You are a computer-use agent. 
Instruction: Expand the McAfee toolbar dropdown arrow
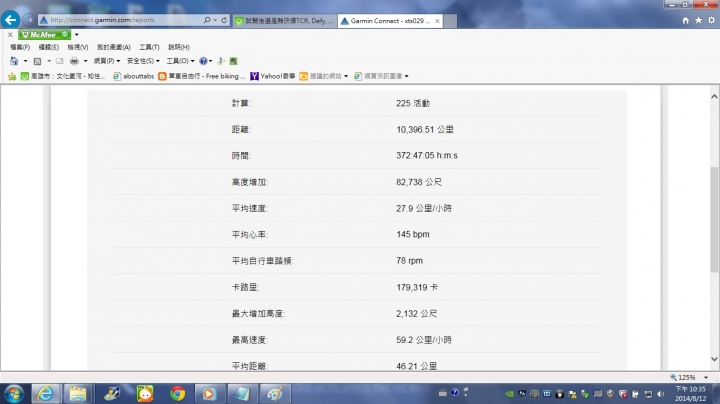click(x=77, y=34)
